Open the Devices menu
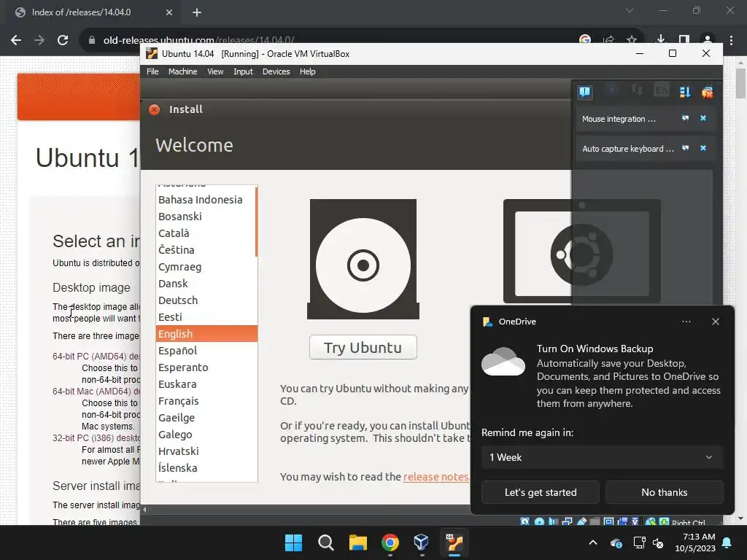The height and width of the screenshot is (560, 747). coord(276,71)
